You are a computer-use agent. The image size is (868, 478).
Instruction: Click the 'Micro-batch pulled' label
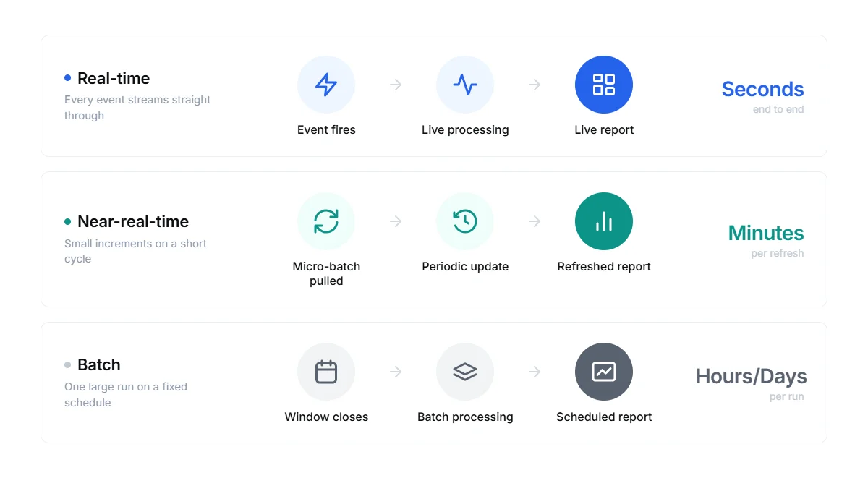[326, 273]
